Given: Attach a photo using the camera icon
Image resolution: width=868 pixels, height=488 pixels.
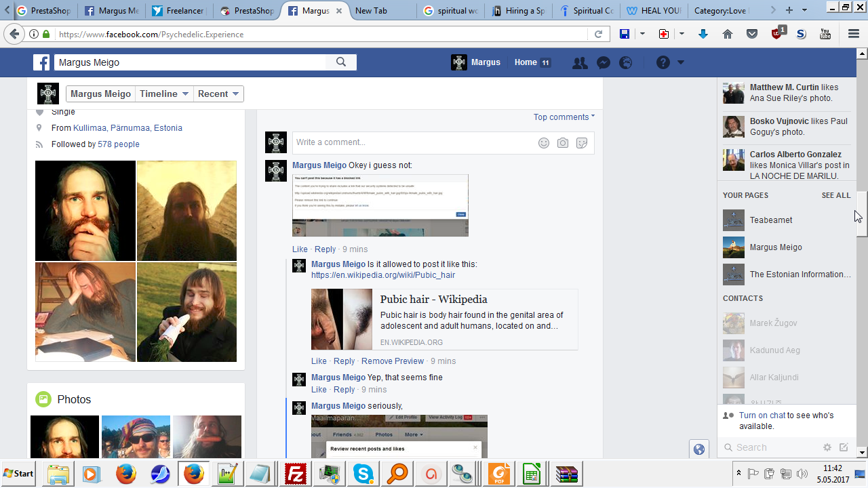Looking at the screenshot, I should click(x=563, y=142).
